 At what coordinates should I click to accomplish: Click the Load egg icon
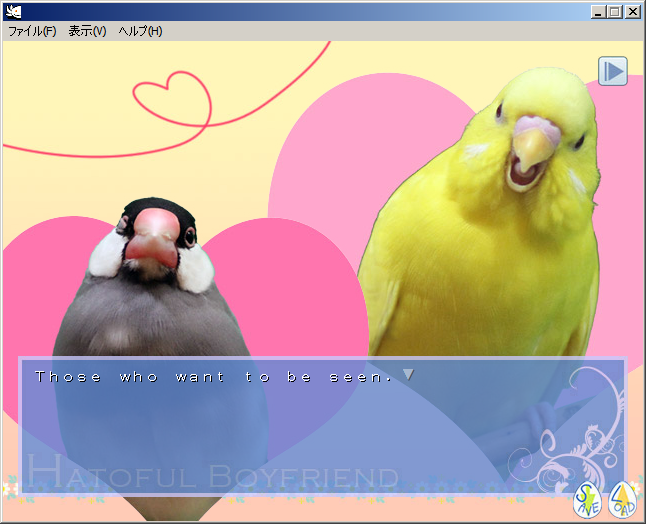point(623,500)
